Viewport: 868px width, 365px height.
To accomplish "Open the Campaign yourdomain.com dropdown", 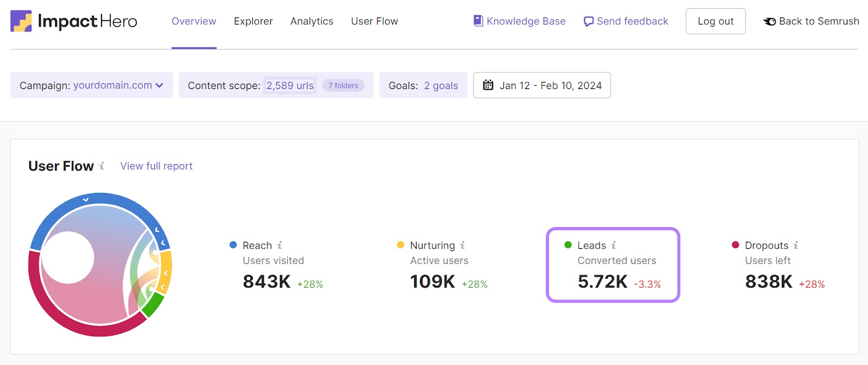I will point(92,85).
